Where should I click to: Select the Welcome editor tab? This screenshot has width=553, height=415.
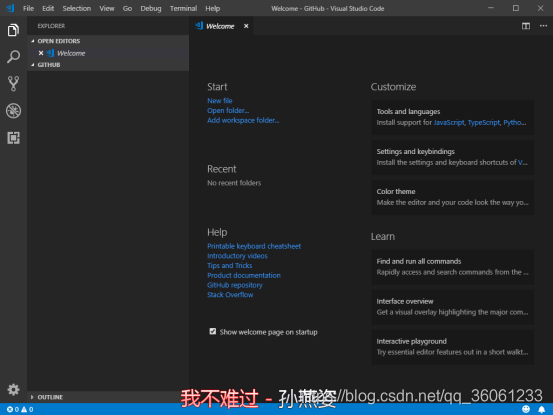[x=221, y=26]
